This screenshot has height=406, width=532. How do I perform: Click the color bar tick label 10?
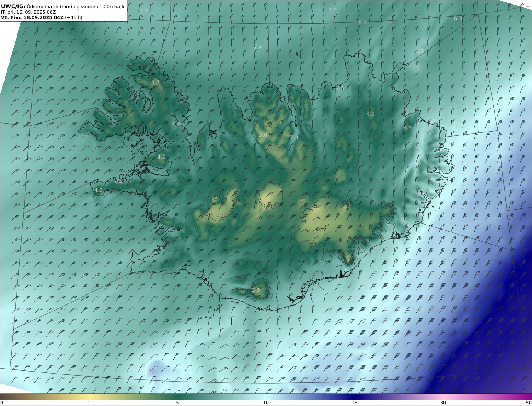click(x=266, y=403)
